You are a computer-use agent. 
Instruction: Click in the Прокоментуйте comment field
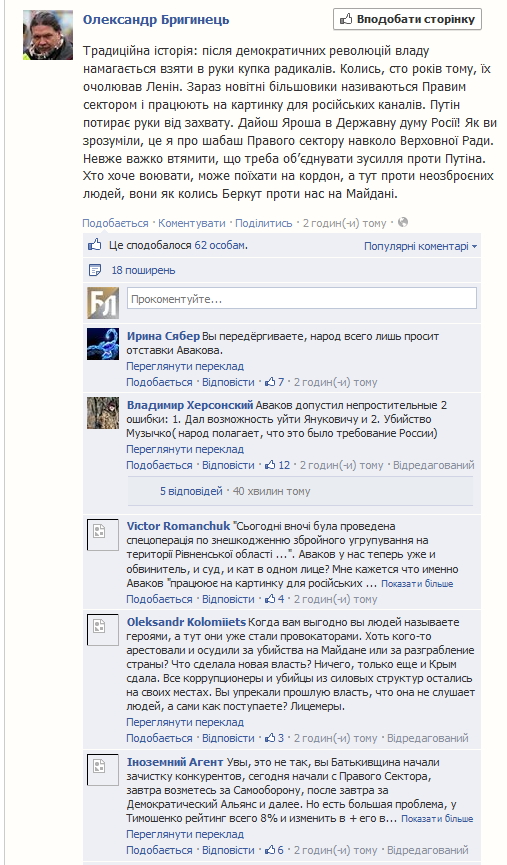coord(302,298)
